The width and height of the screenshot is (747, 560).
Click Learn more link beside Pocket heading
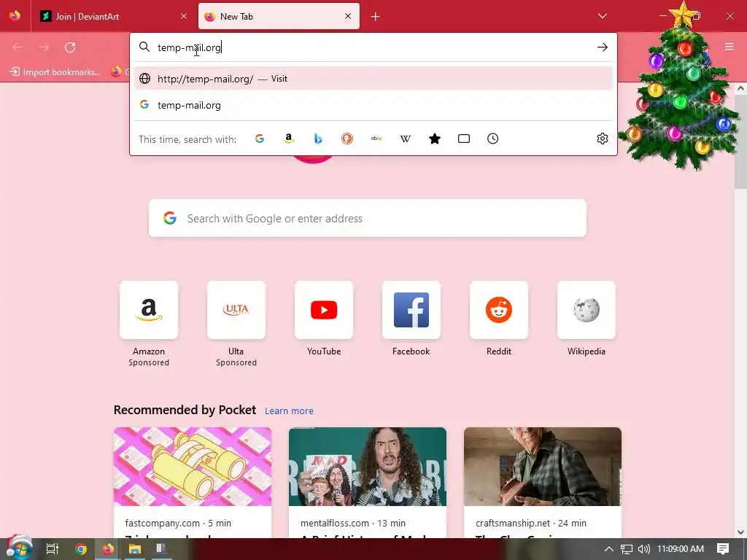[x=289, y=411]
